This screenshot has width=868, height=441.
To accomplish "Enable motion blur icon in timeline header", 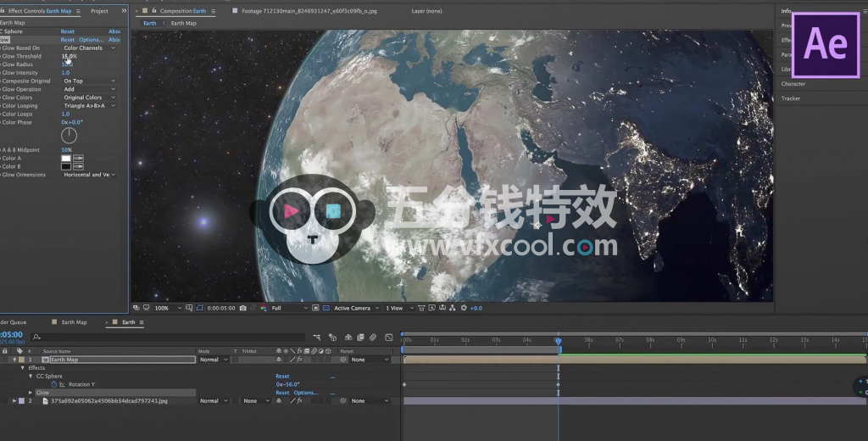I will [373, 338].
